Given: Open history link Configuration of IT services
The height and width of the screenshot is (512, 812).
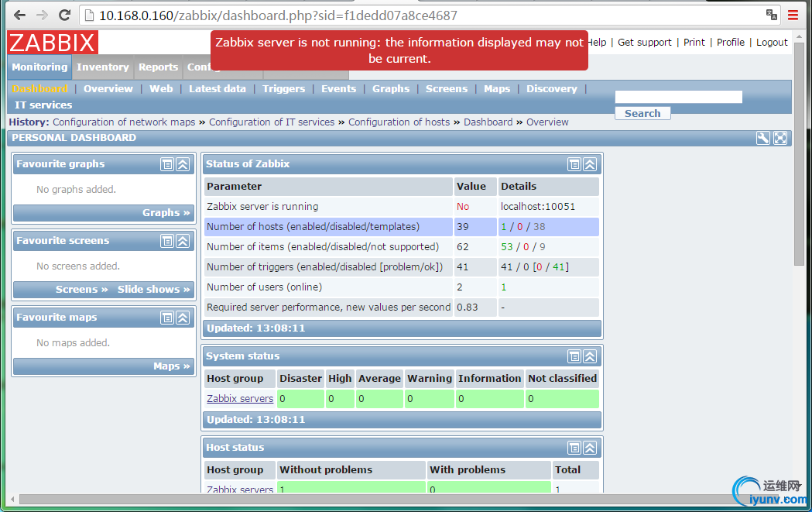Looking at the screenshot, I should point(272,122).
